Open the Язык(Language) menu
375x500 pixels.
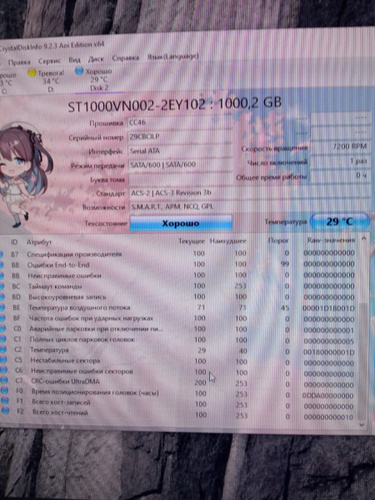tap(173, 57)
